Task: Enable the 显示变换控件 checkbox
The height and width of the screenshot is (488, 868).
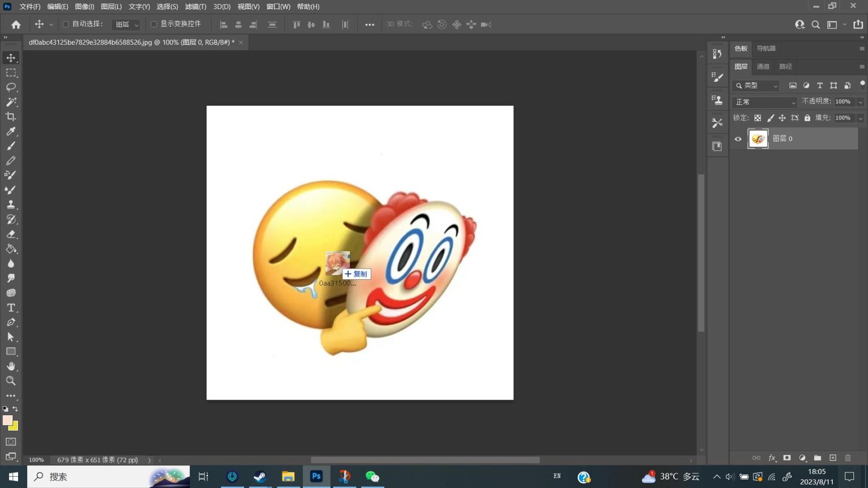Action: coord(154,24)
